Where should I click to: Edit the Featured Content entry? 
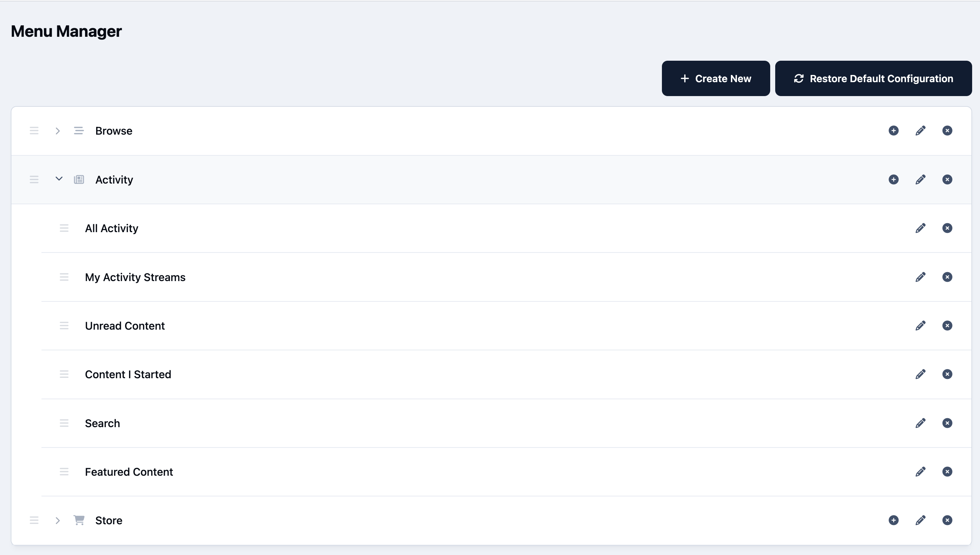click(x=920, y=471)
